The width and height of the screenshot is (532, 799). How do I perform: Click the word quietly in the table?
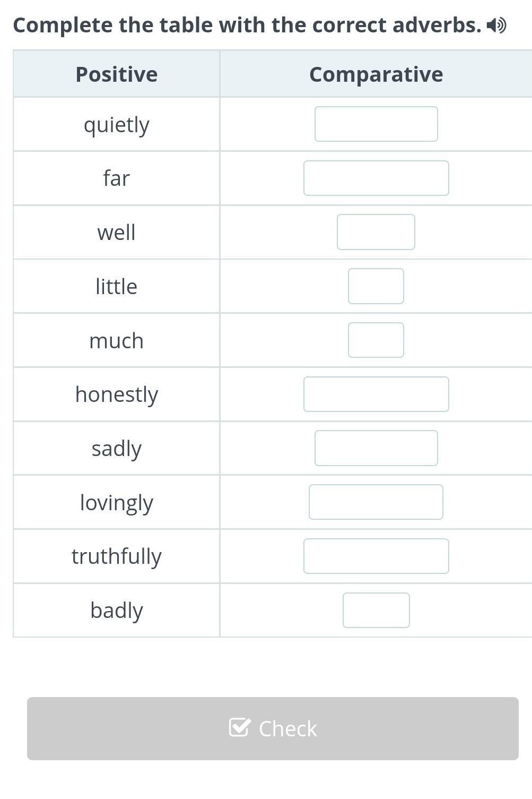(x=116, y=124)
